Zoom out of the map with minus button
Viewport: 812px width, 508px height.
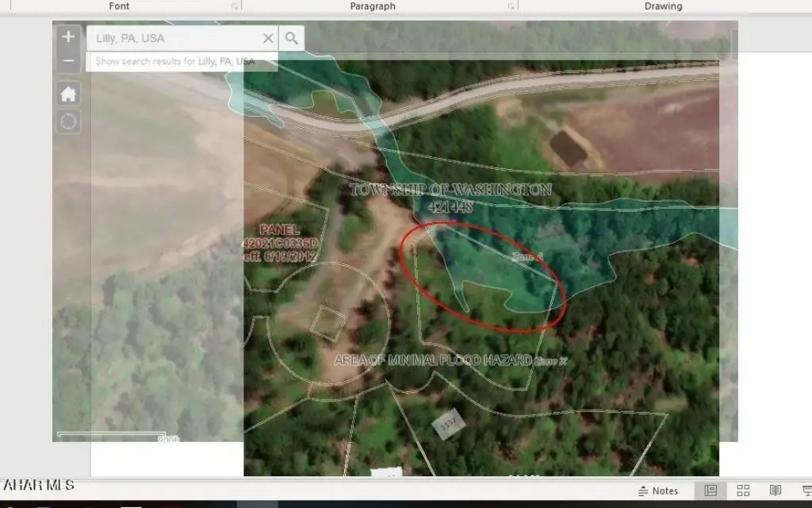[x=68, y=60]
